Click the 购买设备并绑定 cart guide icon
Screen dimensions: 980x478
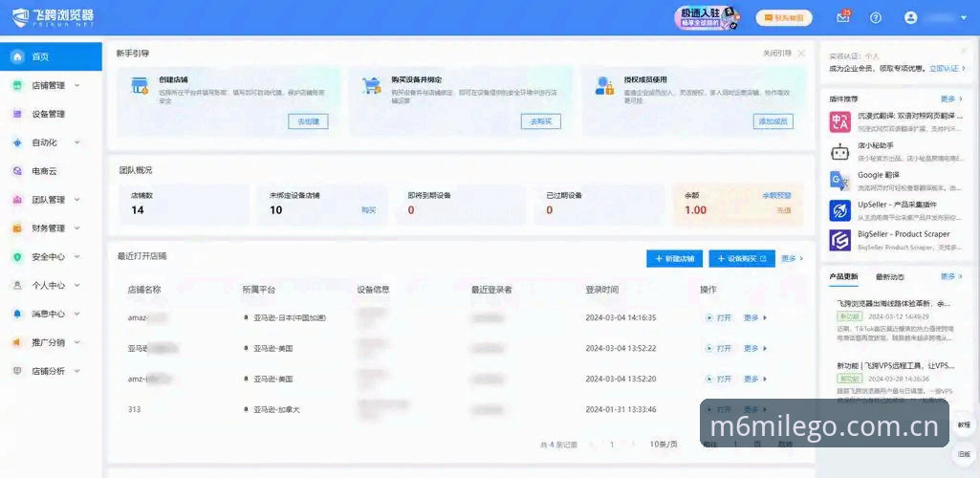point(372,86)
